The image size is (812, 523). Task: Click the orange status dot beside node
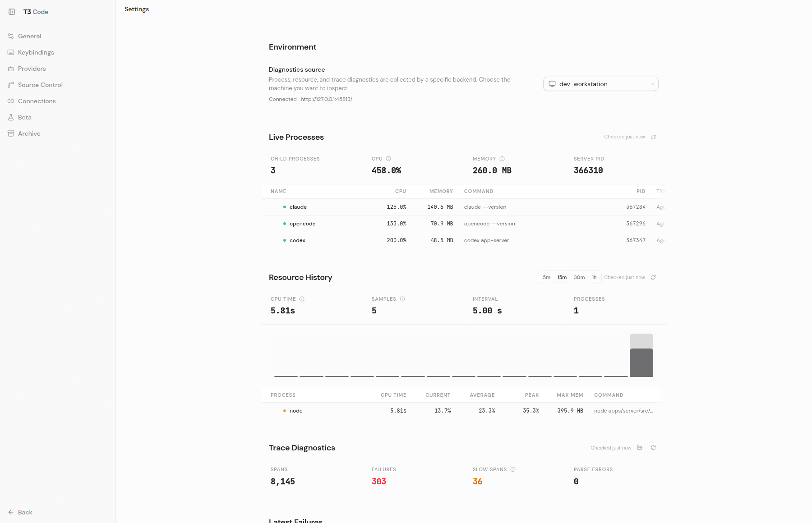[284, 411]
